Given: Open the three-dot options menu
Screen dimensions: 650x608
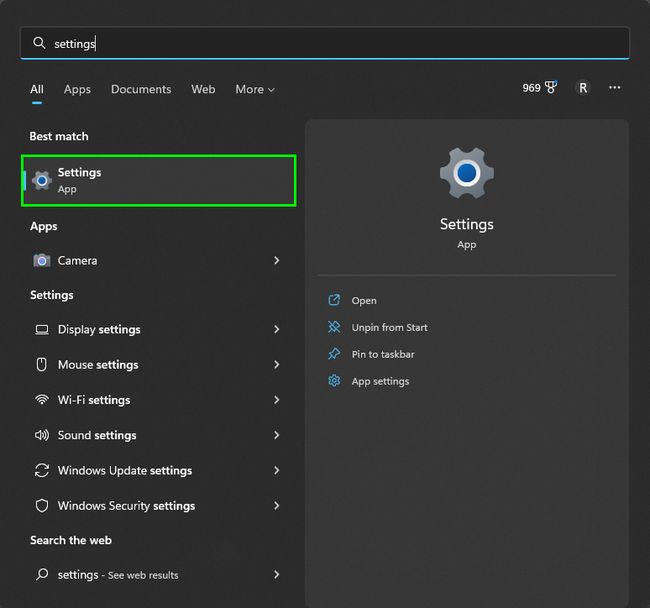Looking at the screenshot, I should click(x=615, y=88).
